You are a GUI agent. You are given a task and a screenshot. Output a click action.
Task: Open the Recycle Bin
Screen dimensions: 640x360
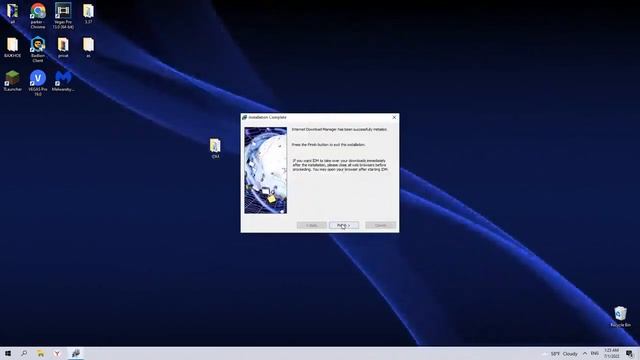[x=620, y=317]
